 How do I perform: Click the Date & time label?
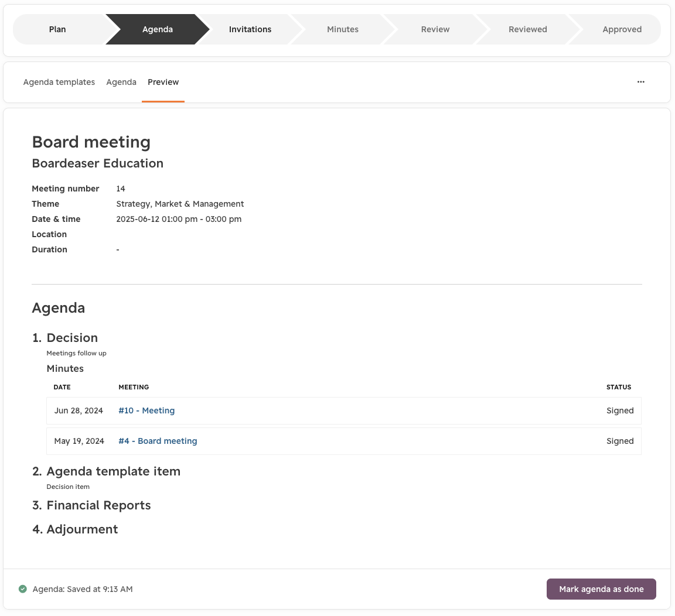point(56,219)
